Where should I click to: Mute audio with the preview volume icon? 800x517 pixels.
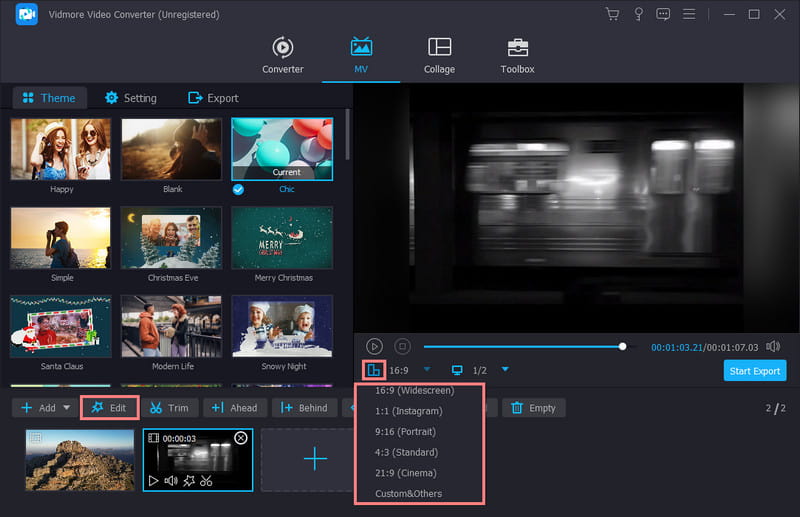773,346
